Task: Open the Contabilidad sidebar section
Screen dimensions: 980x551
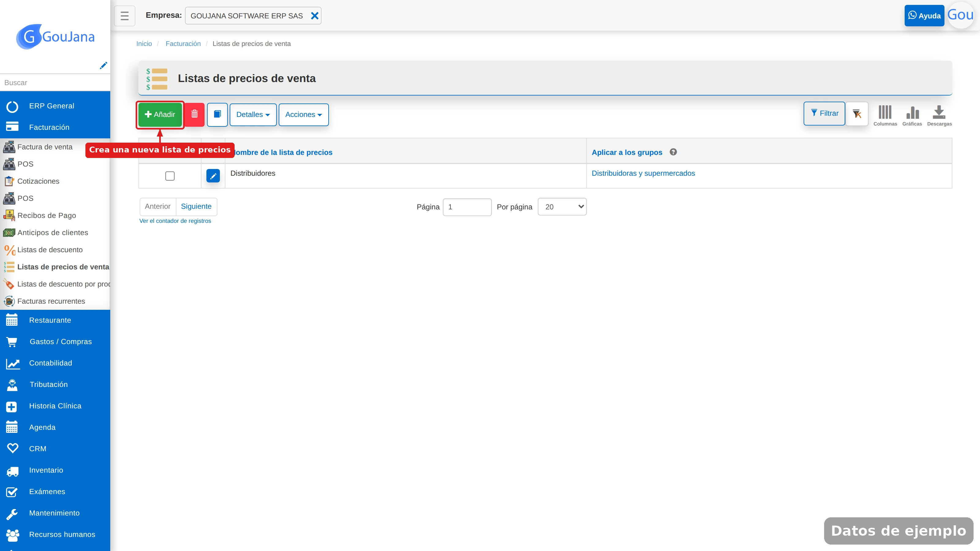Action: click(x=51, y=363)
